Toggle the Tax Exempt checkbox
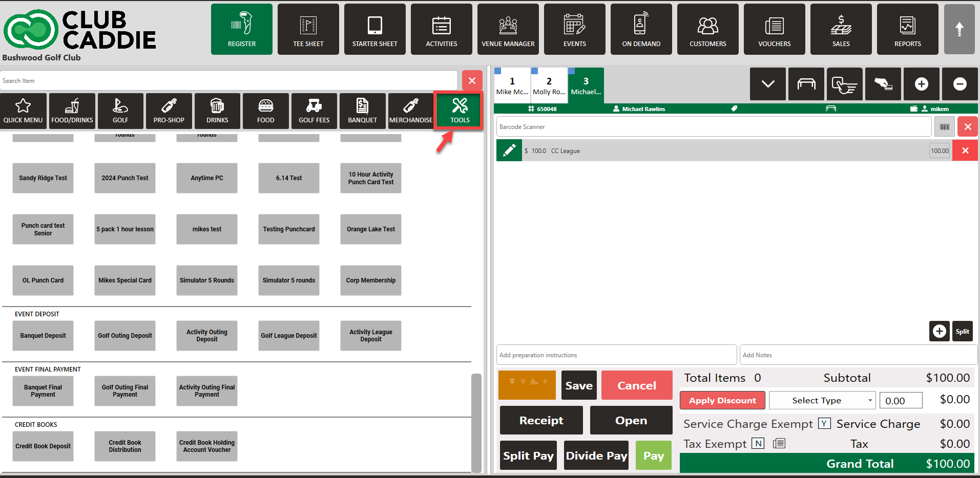 coord(758,443)
